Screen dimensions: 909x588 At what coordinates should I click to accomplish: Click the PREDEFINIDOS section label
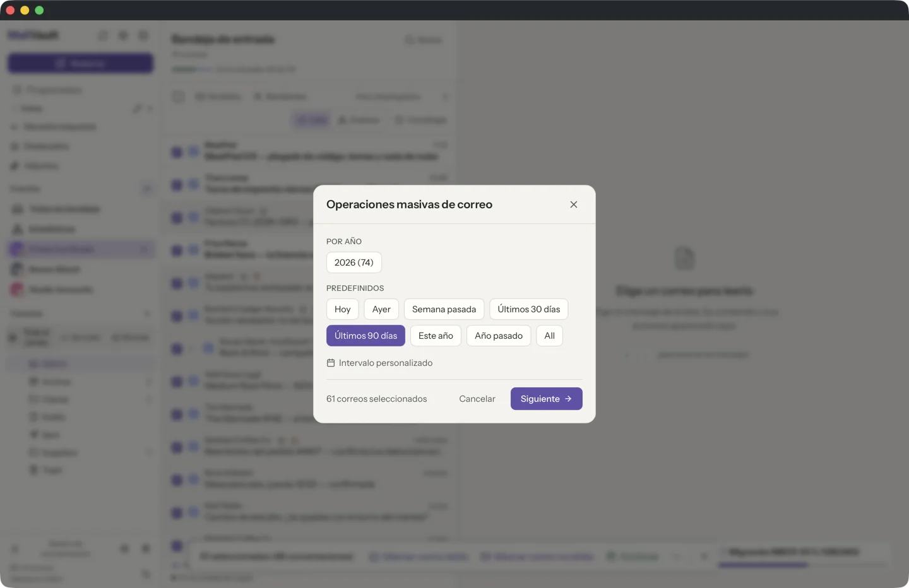[x=355, y=288]
